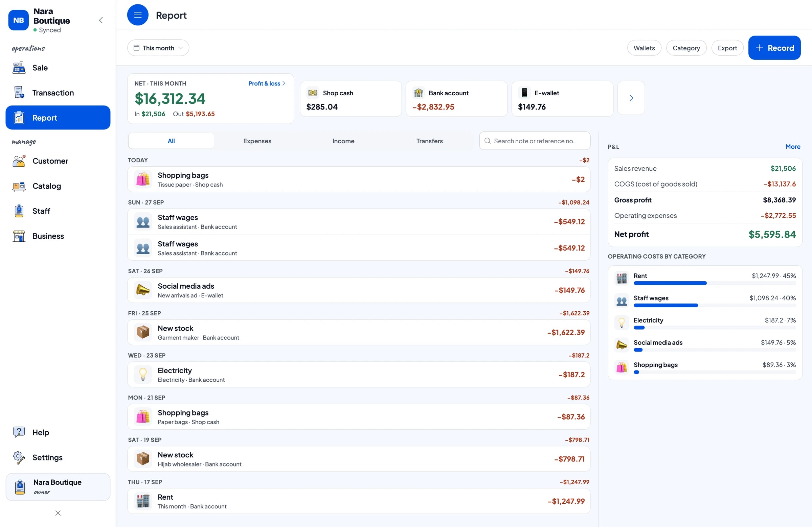Click the Settings gear icon

click(19, 457)
